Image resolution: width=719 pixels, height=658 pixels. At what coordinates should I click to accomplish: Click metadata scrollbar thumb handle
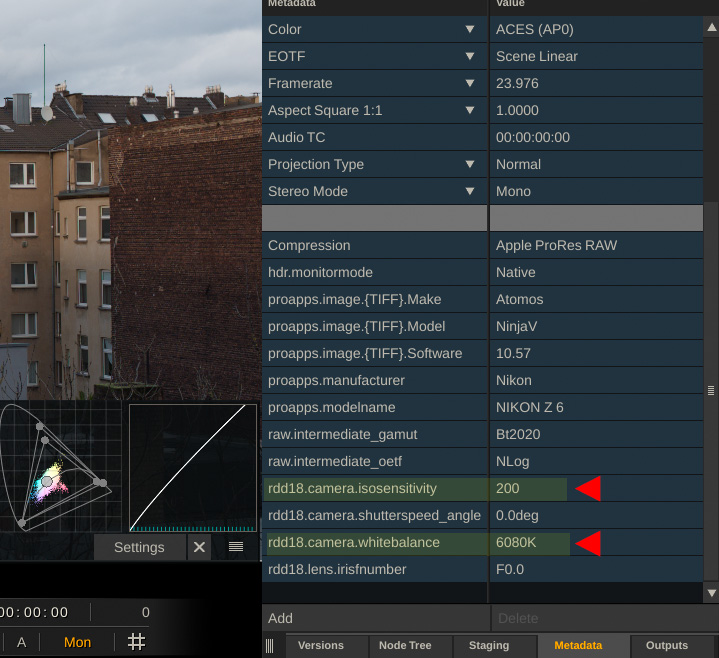tap(711, 390)
